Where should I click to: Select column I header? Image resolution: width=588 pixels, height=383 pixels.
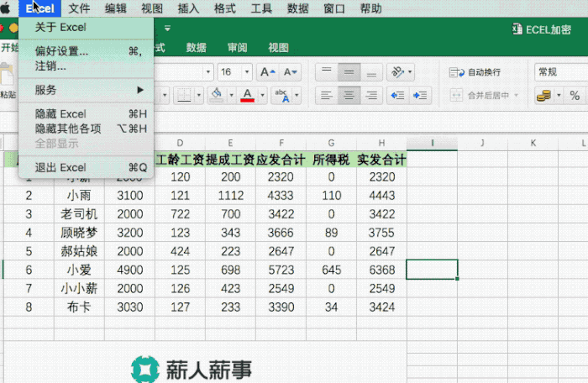pos(432,143)
